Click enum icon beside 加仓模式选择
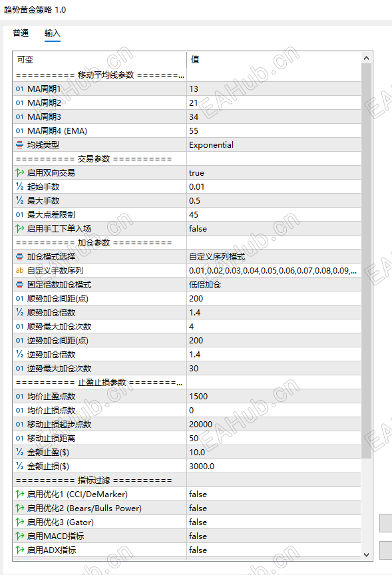The height and width of the screenshot is (575, 392). click(19, 257)
